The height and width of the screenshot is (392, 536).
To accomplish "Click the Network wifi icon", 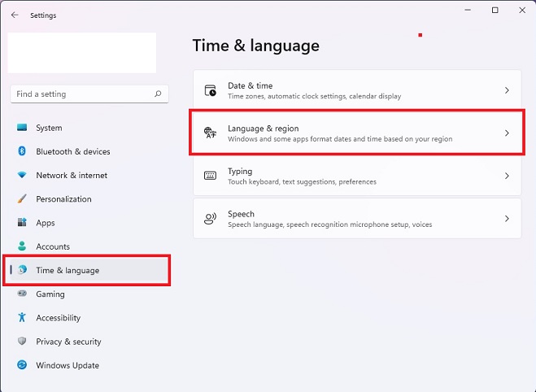I will pos(22,175).
